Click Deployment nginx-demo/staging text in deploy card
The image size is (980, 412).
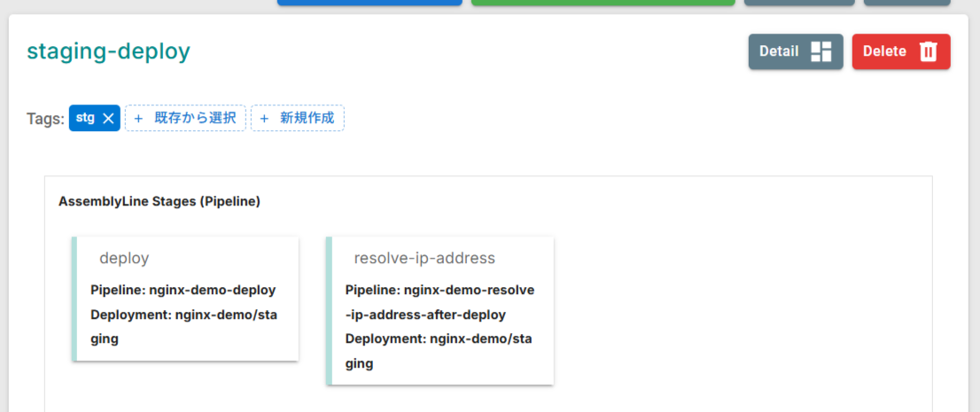point(183,326)
